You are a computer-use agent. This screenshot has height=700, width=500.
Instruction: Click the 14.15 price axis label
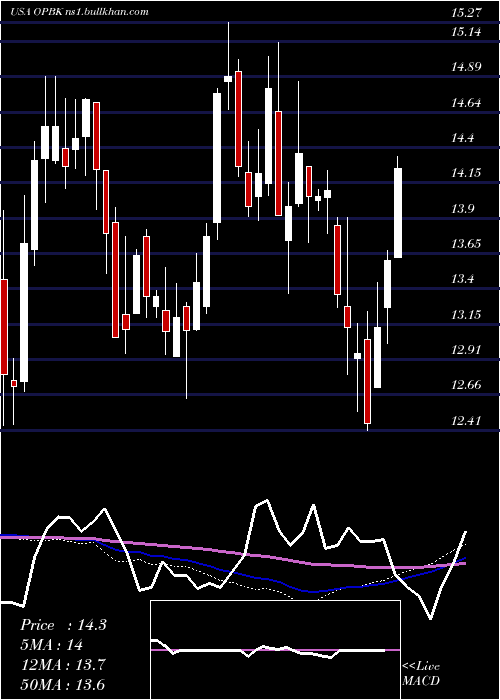point(466,173)
